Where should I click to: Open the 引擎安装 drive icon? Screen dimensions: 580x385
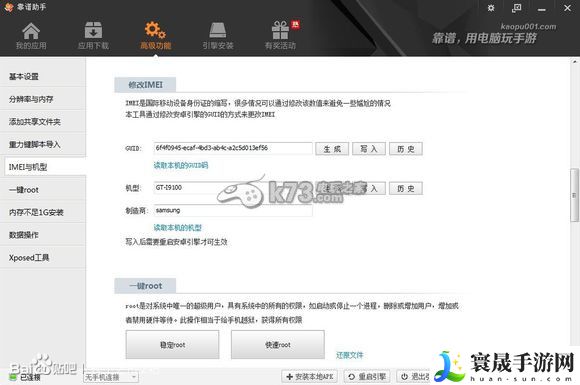218,36
